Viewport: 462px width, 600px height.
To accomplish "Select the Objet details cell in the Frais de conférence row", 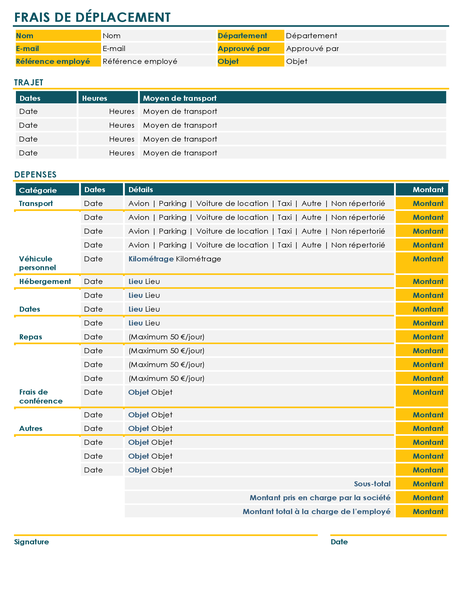I will coord(259,396).
